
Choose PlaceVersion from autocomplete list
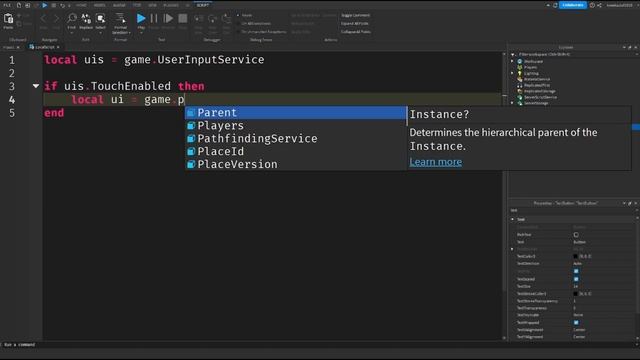(x=296, y=164)
